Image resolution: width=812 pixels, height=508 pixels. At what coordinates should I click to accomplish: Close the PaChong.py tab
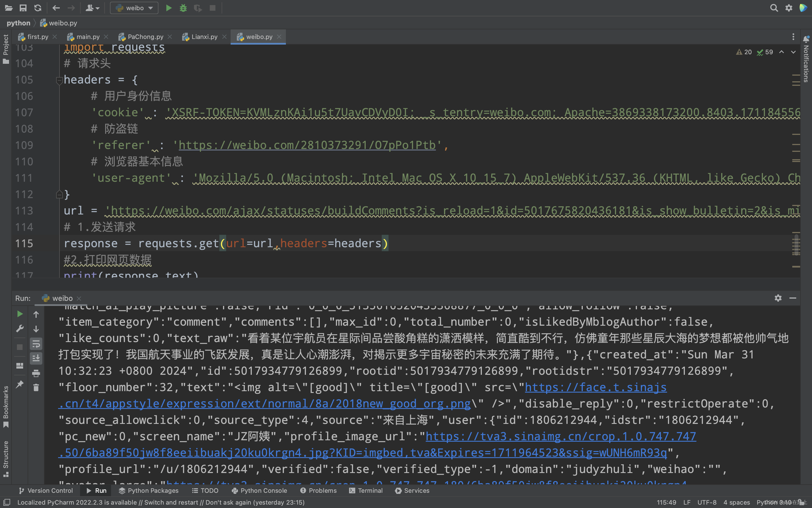pyautogui.click(x=170, y=37)
